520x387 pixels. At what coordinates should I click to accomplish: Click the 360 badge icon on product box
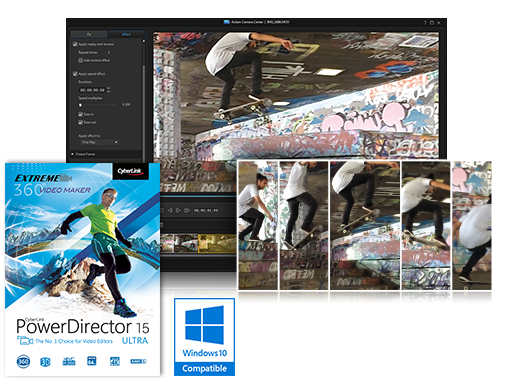pyautogui.click(x=23, y=361)
